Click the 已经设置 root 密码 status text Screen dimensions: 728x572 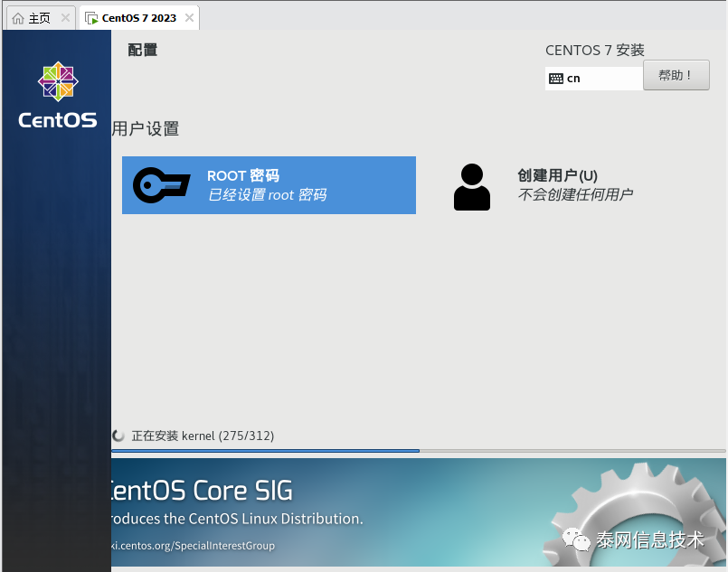pos(267,195)
